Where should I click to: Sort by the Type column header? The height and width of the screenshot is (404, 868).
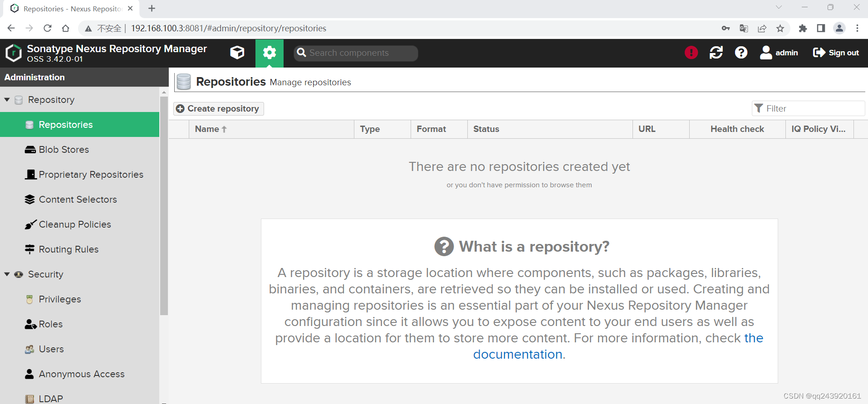tap(383, 129)
